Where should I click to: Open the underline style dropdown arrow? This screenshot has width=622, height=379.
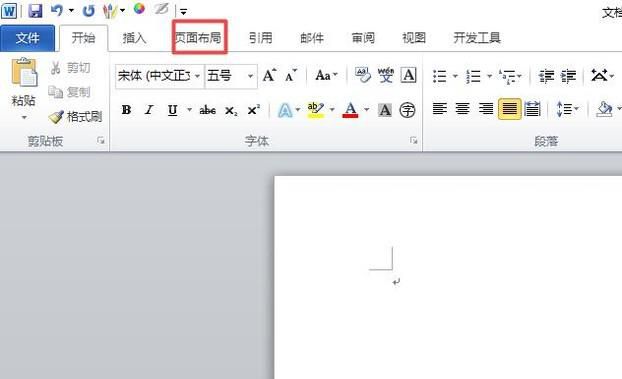pos(189,110)
